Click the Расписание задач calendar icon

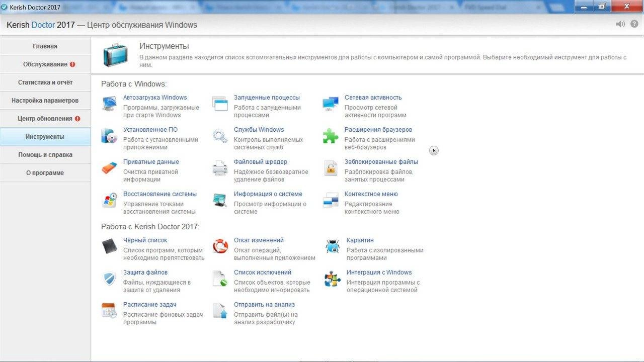109,311
